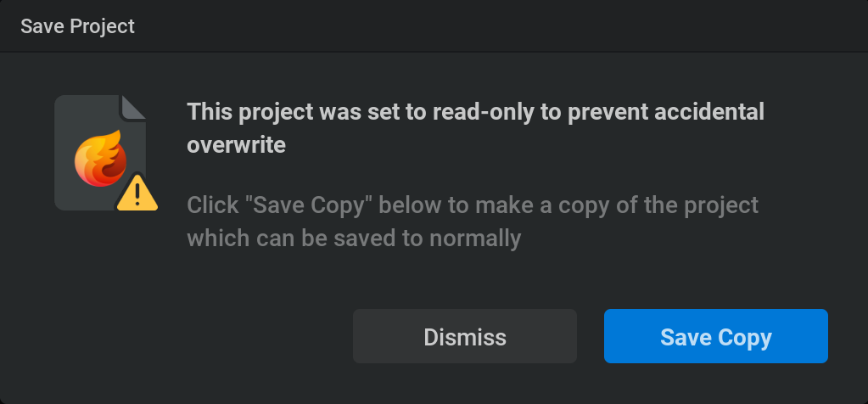Click the words "This project" in the heading
The height and width of the screenshot is (404, 868).
(x=250, y=112)
